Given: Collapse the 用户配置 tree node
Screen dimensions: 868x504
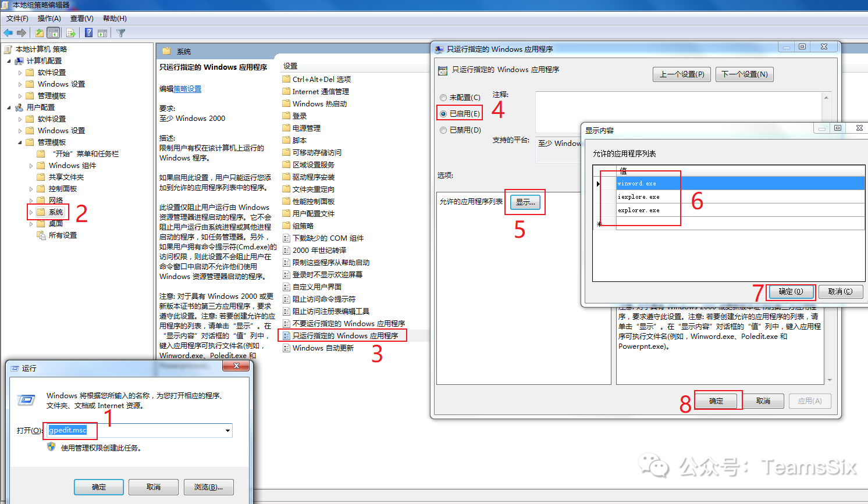Looking at the screenshot, I should pyautogui.click(x=9, y=108).
